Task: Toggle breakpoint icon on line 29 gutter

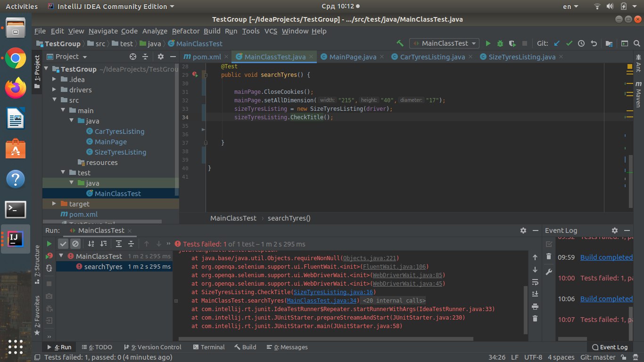Action: click(x=195, y=75)
